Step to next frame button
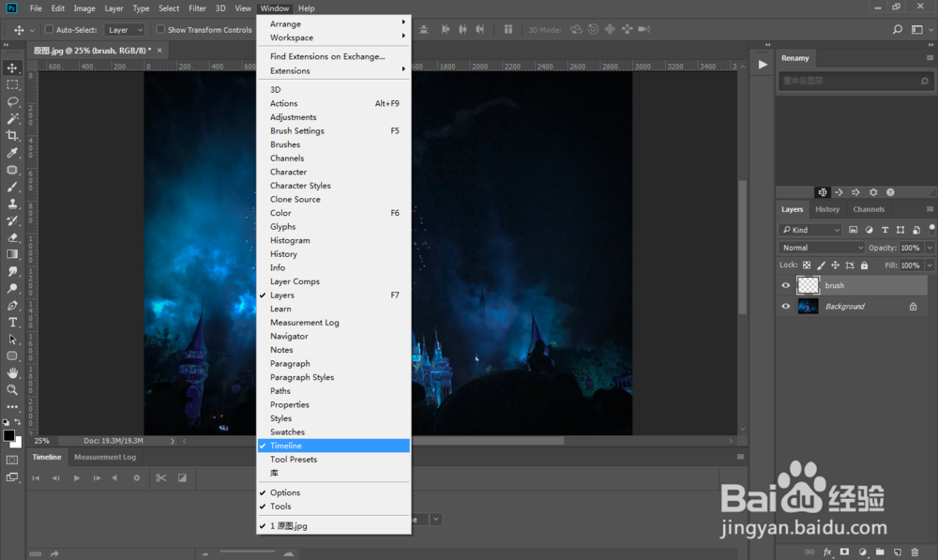 click(97, 478)
